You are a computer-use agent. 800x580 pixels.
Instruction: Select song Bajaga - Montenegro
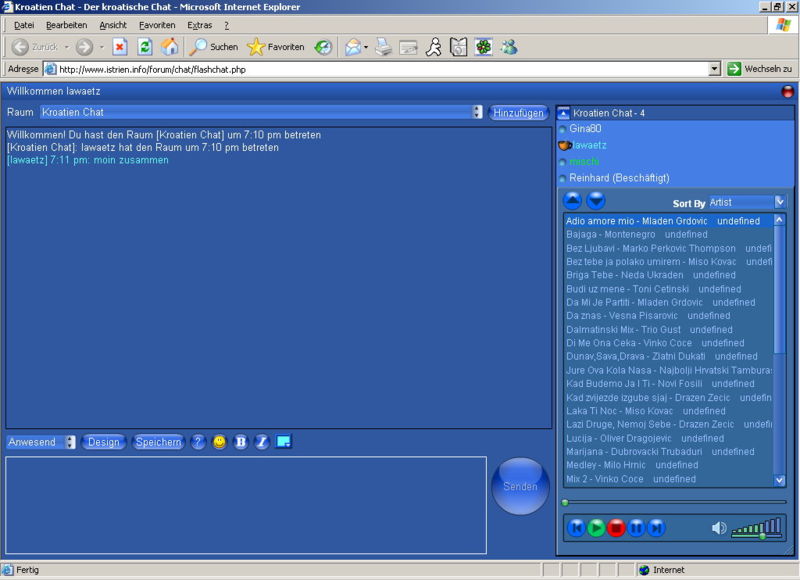669,235
